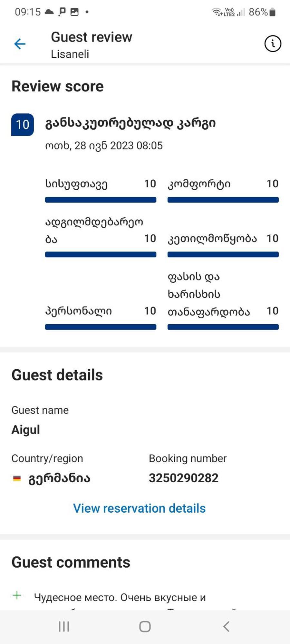Tap the battery status icon
This screenshot has width=290, height=644.
point(273,12)
